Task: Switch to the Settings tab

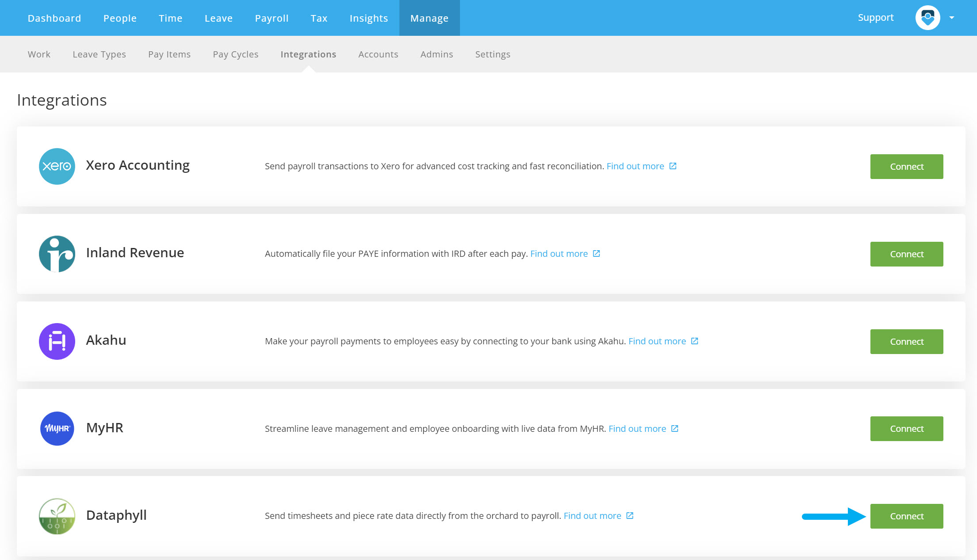Action: 493,54
